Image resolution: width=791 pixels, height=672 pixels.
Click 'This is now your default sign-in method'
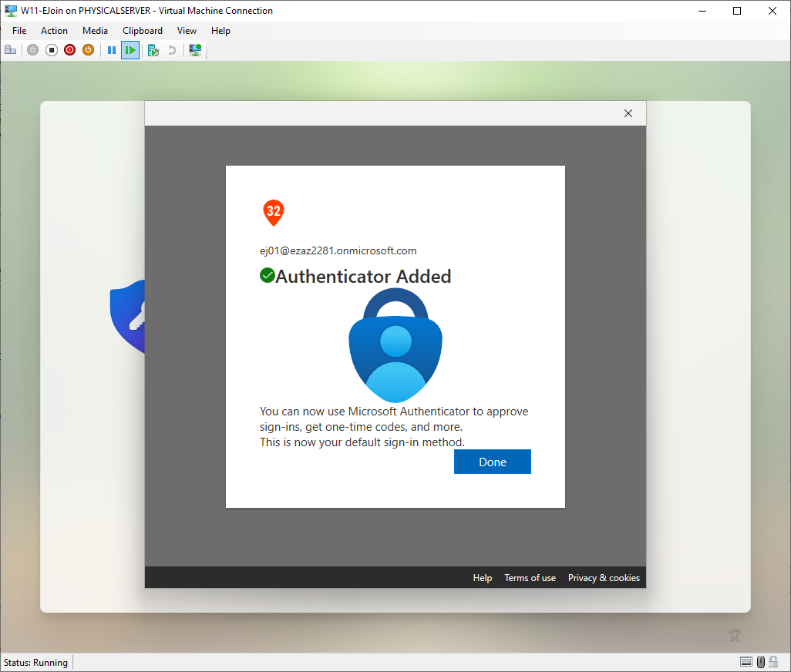point(362,442)
